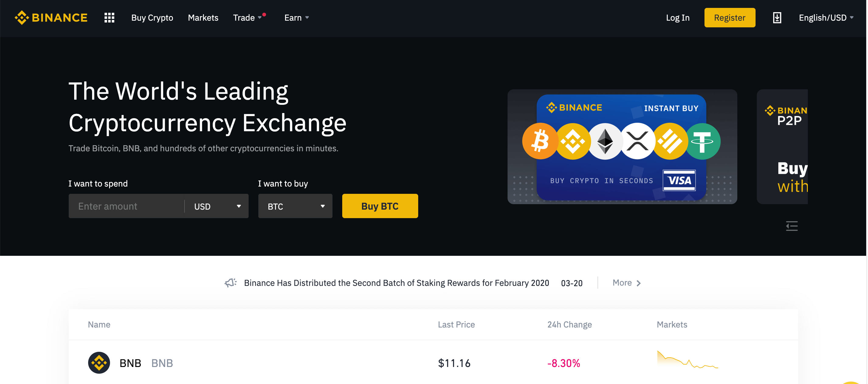Viewport: 868px width, 384px height.
Task: Click the Enter amount input field
Action: coord(126,206)
